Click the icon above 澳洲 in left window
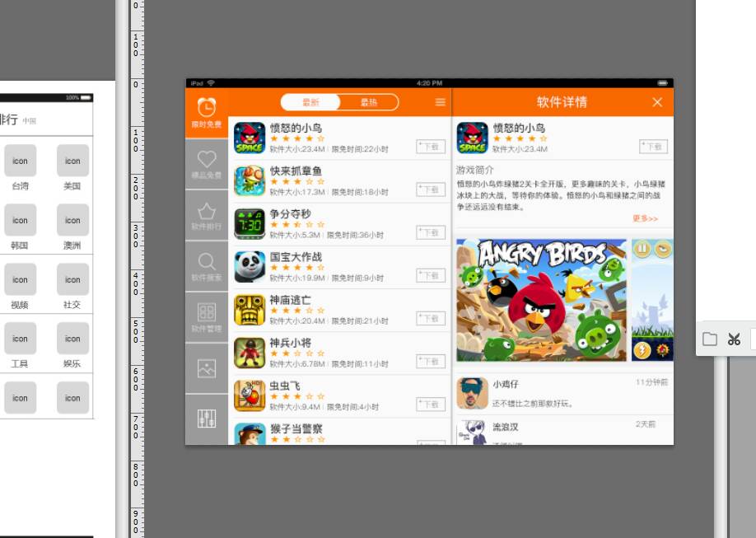The image size is (756, 538). point(72,220)
